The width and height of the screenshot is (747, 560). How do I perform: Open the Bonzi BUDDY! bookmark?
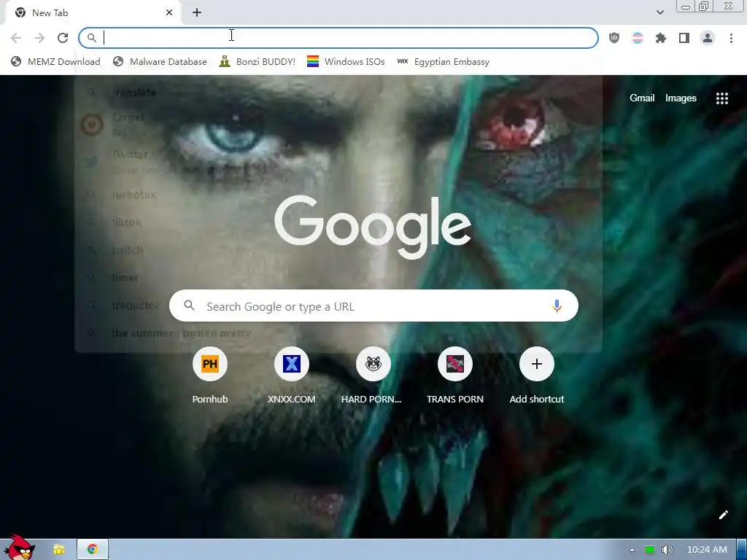(x=258, y=62)
